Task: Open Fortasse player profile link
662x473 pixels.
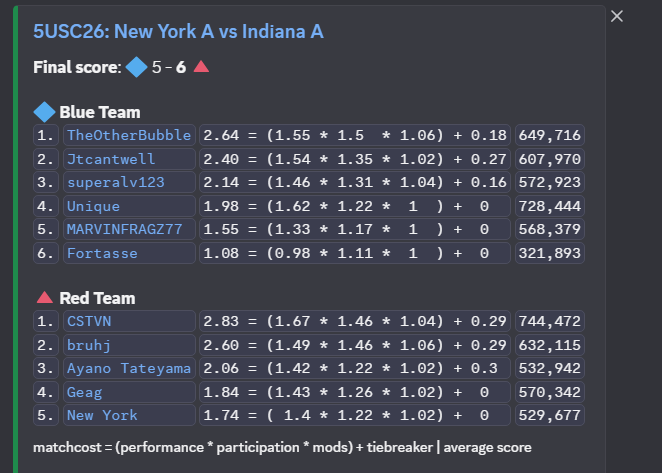Action: tap(102, 253)
